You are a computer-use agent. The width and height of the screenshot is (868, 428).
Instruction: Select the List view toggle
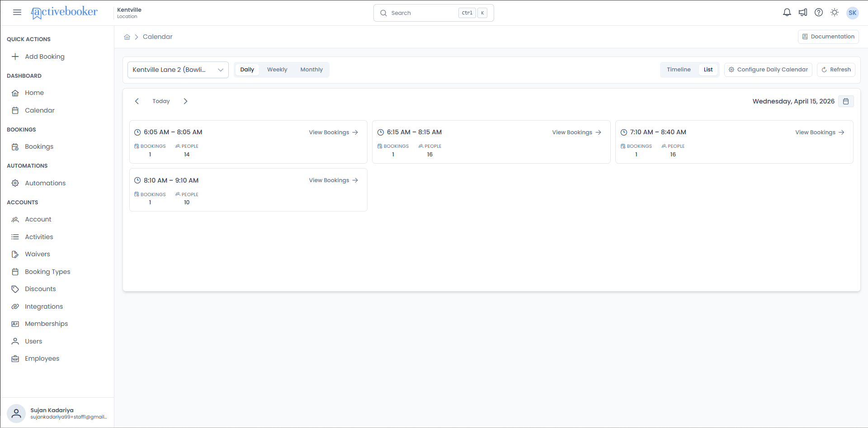tap(708, 70)
